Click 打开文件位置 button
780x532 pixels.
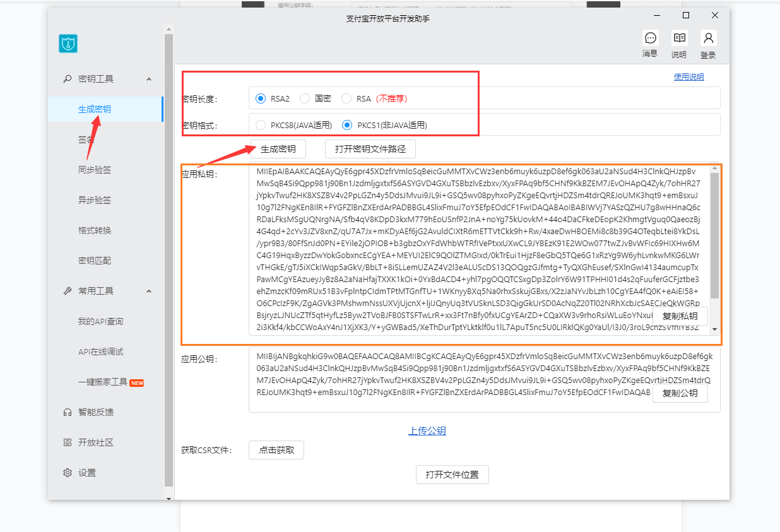(452, 475)
